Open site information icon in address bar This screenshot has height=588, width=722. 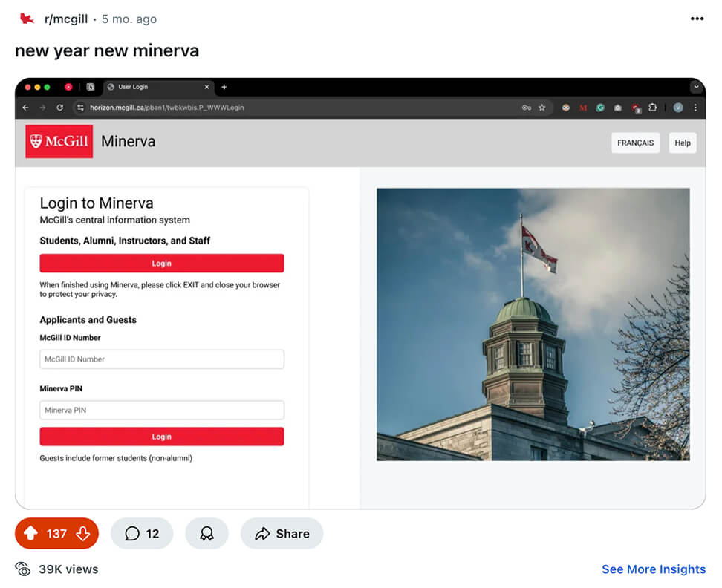(x=80, y=108)
